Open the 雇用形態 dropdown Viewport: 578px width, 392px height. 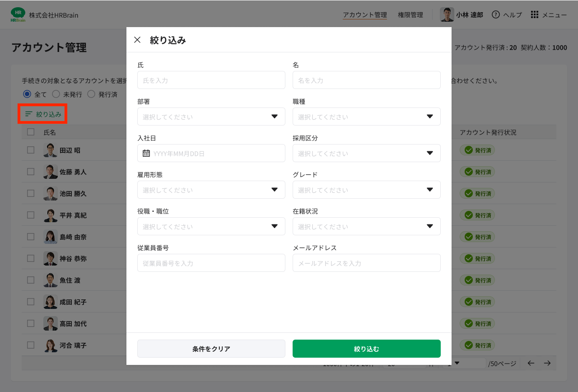(x=211, y=190)
